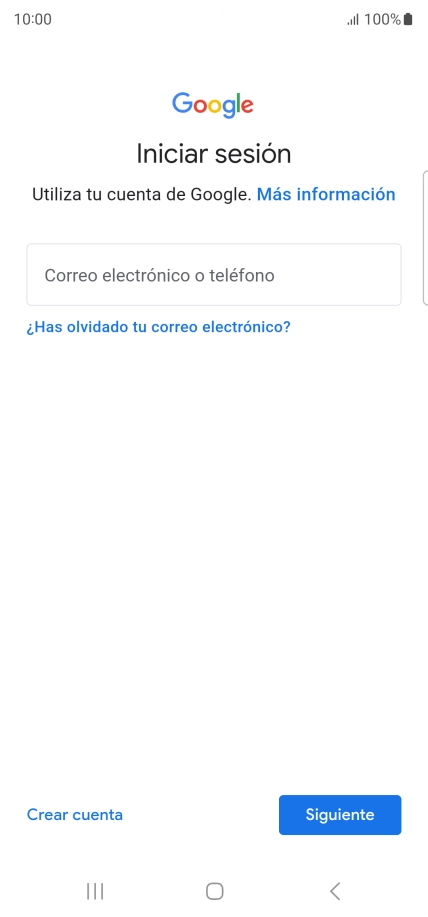Open the edge panel handle on right side
The width and height of the screenshot is (428, 917).
[425, 237]
